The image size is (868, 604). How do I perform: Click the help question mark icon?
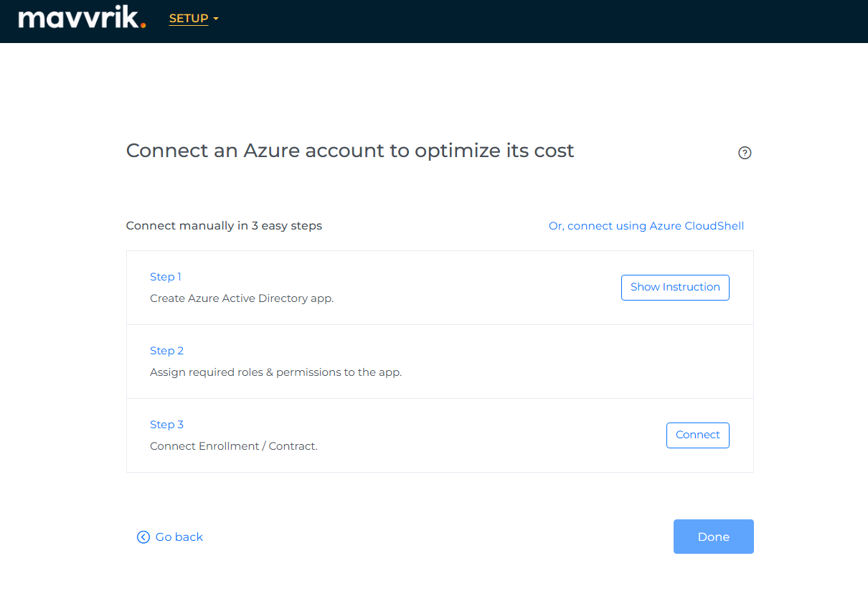click(745, 153)
